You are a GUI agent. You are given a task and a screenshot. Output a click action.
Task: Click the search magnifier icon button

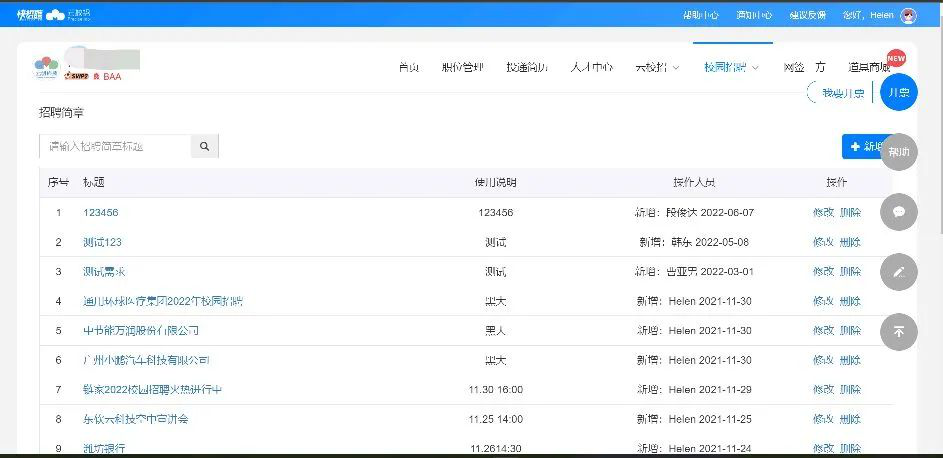pyautogui.click(x=204, y=146)
